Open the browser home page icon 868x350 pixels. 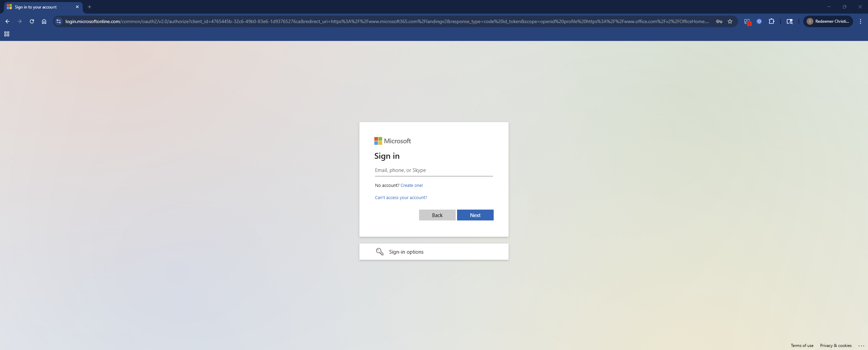pos(44,21)
